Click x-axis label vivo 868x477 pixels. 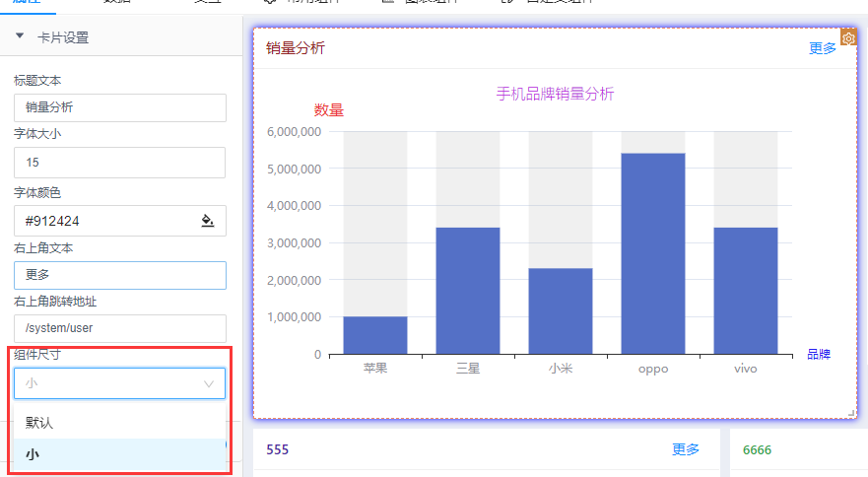(x=746, y=369)
